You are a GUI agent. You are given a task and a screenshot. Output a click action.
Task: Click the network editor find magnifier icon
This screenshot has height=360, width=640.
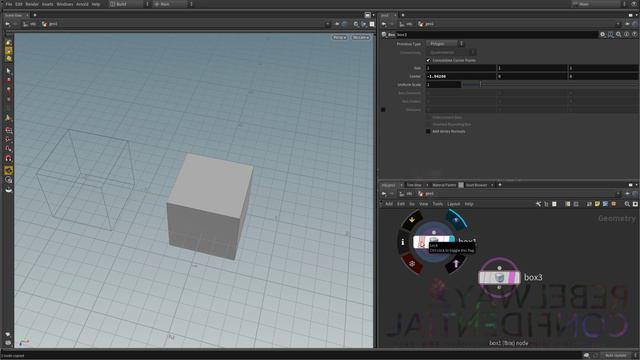point(627,204)
